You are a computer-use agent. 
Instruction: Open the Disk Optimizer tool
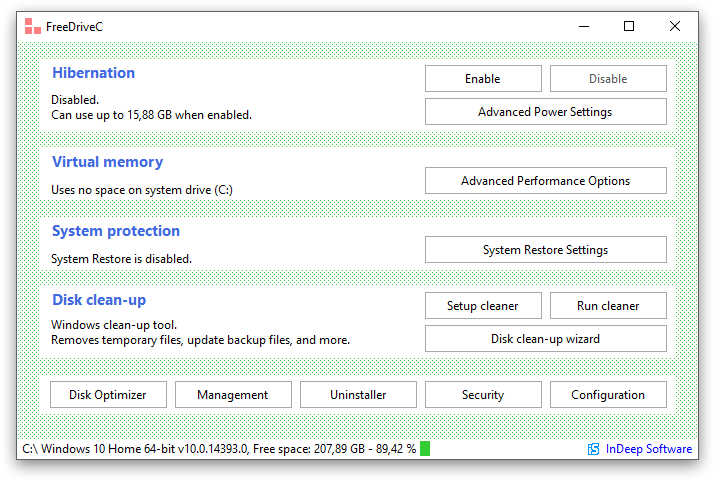[x=108, y=394]
